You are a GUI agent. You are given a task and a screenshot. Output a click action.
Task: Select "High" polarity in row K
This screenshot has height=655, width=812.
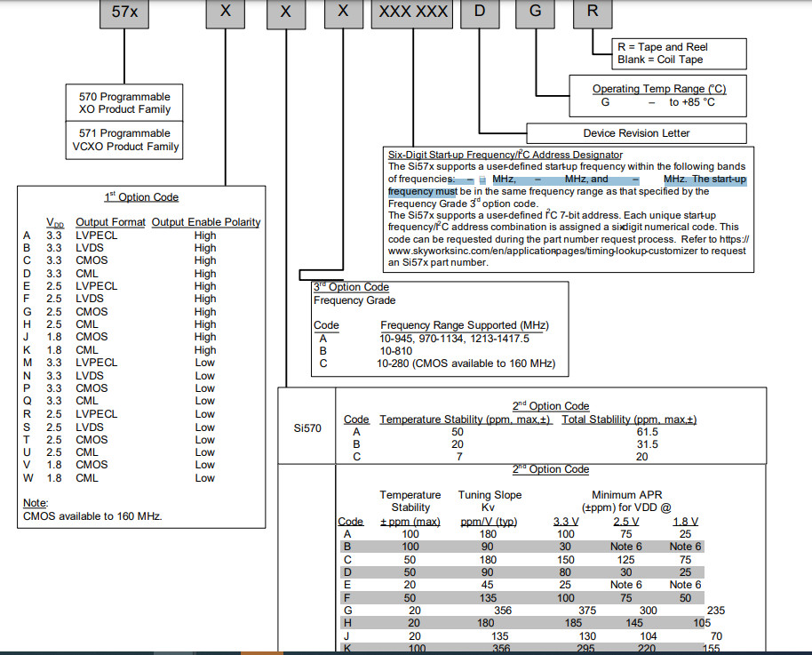tap(205, 350)
